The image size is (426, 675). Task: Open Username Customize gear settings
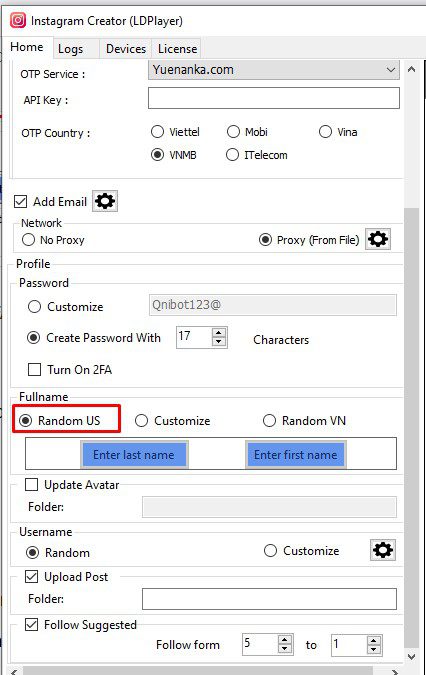pyautogui.click(x=383, y=550)
